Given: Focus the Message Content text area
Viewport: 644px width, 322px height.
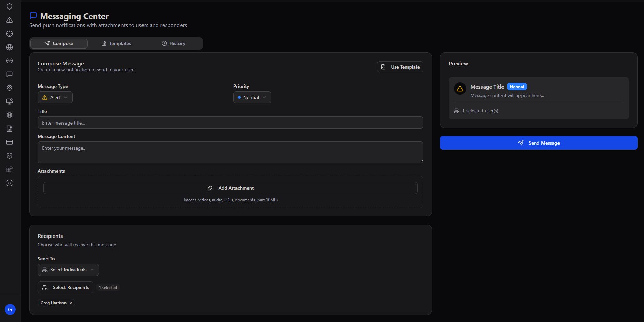Looking at the screenshot, I should pyautogui.click(x=230, y=152).
